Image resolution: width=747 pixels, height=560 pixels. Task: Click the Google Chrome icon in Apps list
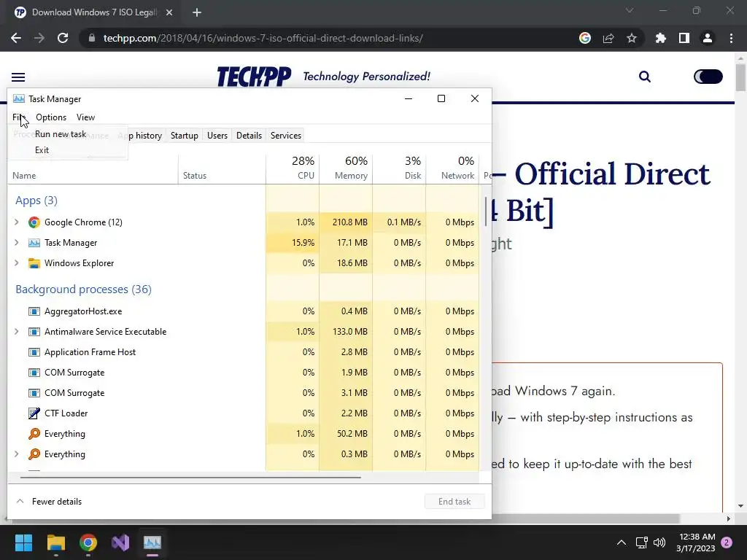coord(34,222)
